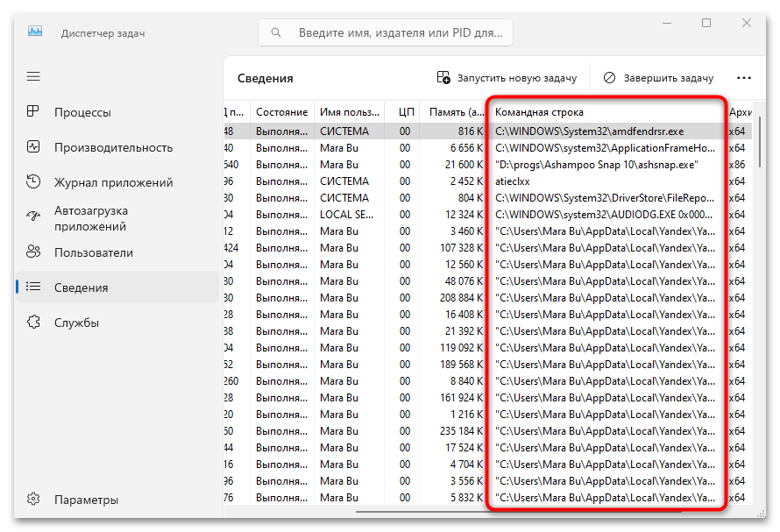Click the 161 924 K memory value
780x532 pixels.
click(462, 398)
